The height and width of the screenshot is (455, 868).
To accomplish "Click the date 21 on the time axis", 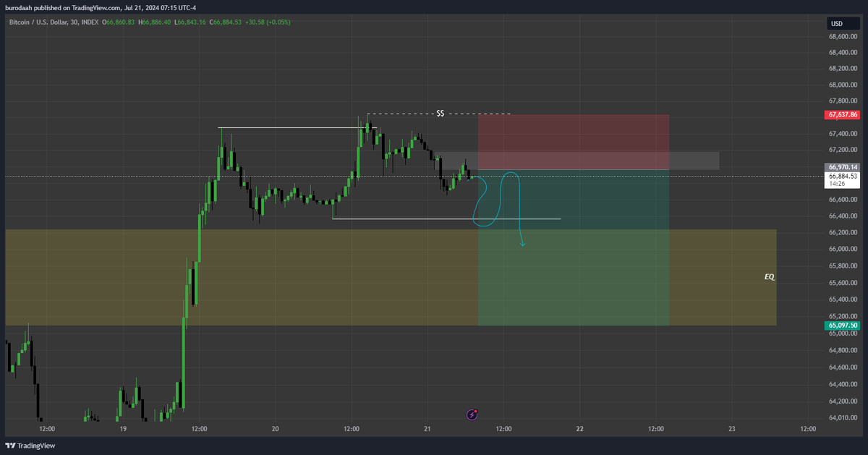I will [427, 428].
